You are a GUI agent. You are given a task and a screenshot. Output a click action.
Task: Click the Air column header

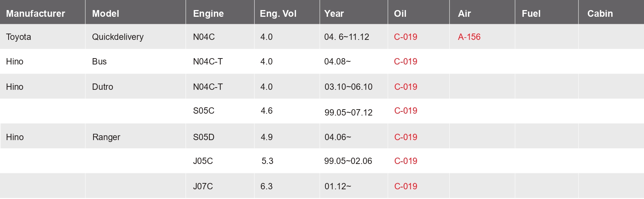point(464,14)
